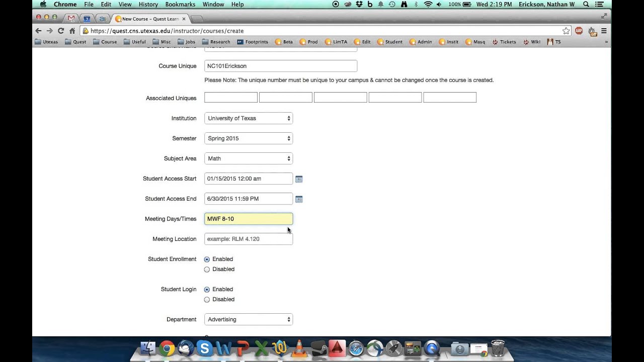Image resolution: width=644 pixels, height=362 pixels.
Task: Select Student Enrollment Enabled option
Action: coord(207,259)
